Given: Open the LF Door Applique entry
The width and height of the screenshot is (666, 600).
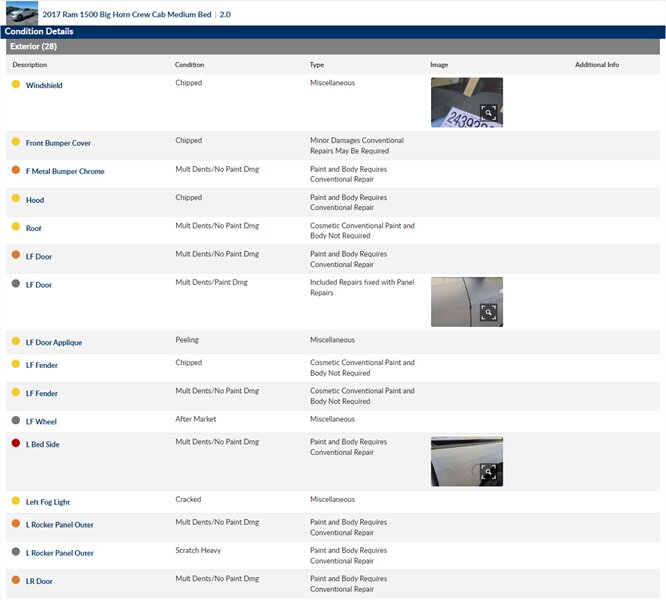Looking at the screenshot, I should (54, 343).
